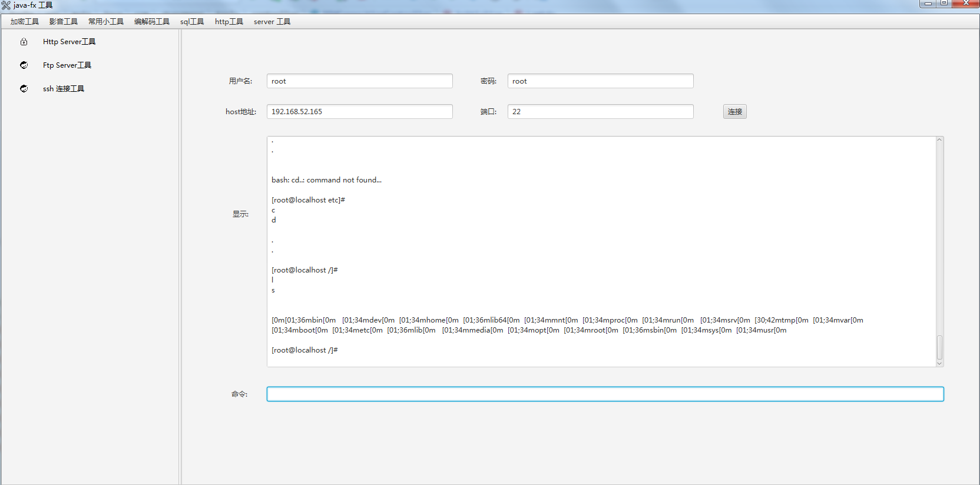Open the http工具 menu
Screen dimensions: 980x485
click(229, 22)
